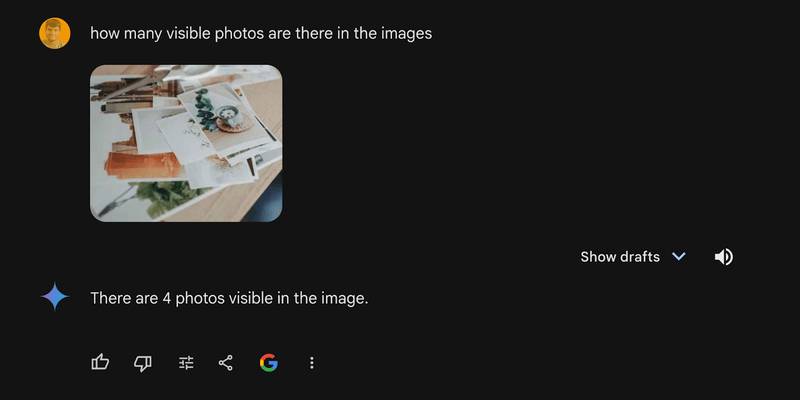Click the word "image." ending the response
800x400 pixels.
[346, 298]
